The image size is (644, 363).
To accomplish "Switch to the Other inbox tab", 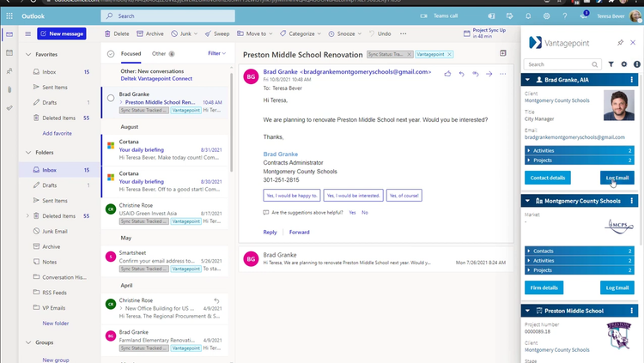I will (159, 53).
